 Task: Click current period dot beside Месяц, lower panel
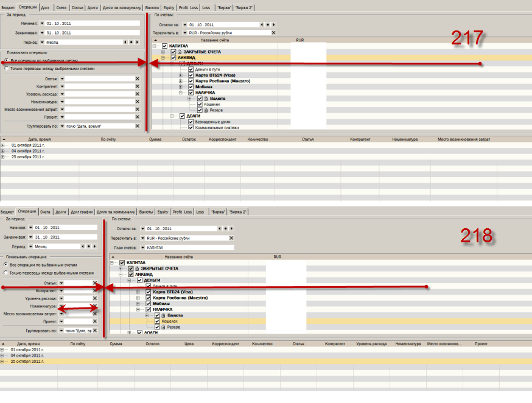88,247
